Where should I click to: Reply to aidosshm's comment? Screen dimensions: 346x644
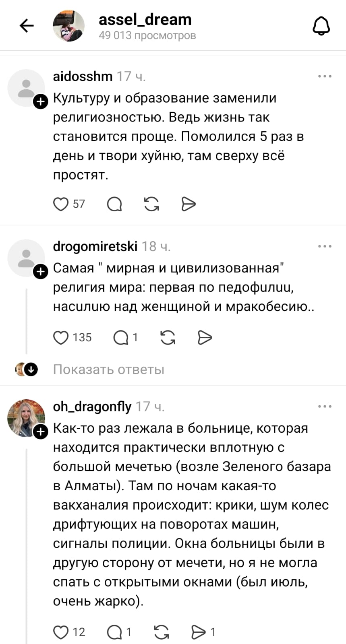click(114, 204)
